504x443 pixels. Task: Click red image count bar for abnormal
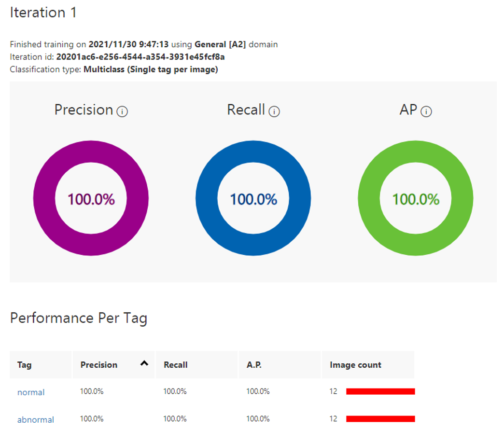380,418
